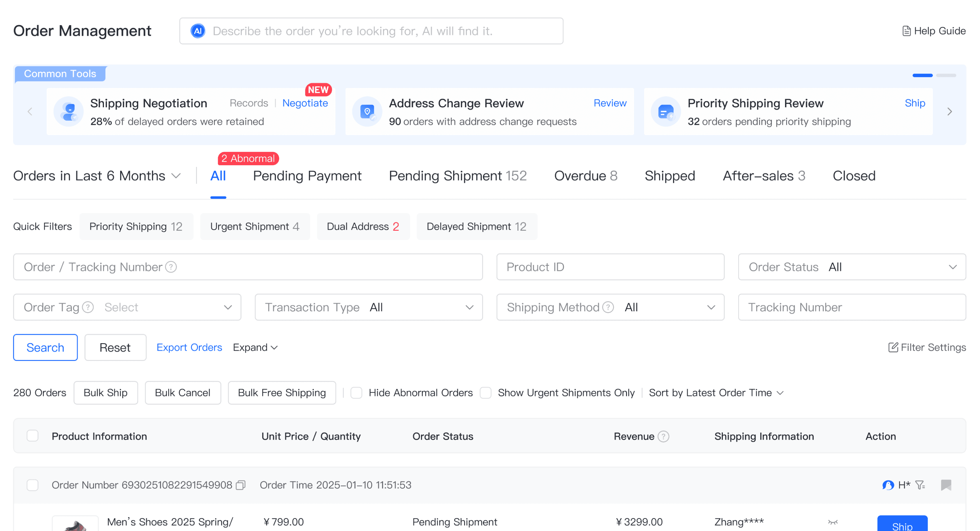Tick the select-all checkbox in table header
Viewport: 980px width, 531px height.
[x=33, y=436]
